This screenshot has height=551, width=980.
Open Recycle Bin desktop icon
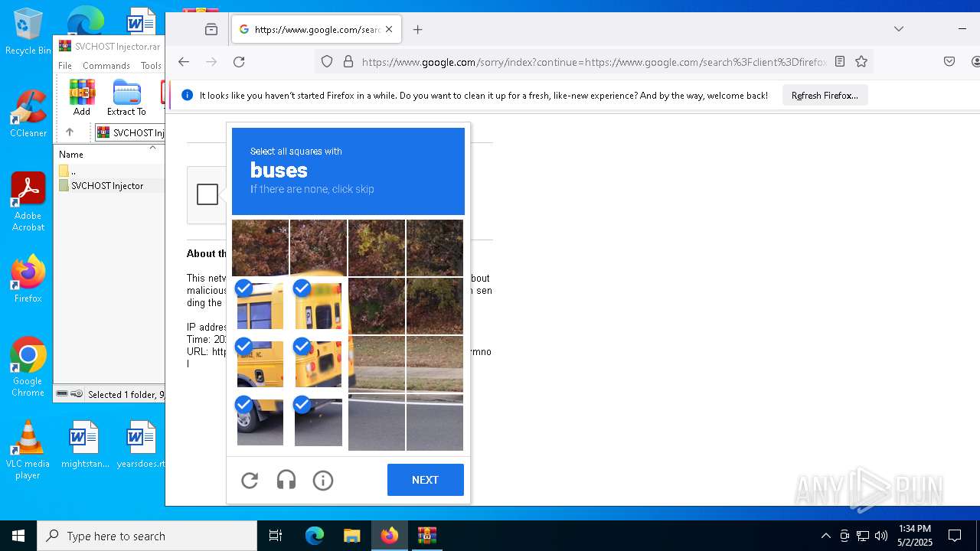pos(28,31)
